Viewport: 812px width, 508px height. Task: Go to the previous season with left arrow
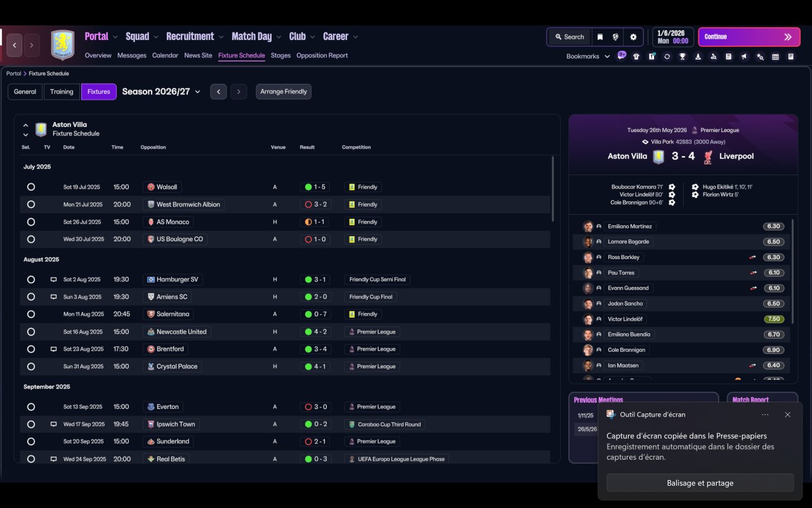(218, 91)
